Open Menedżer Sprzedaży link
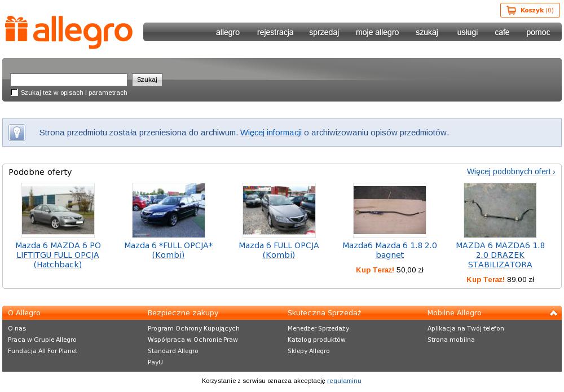The image size is (564, 392). click(x=318, y=328)
